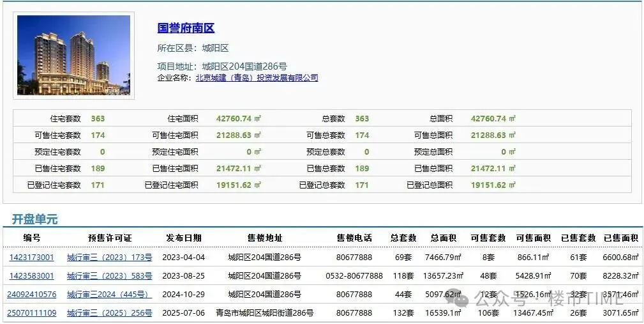Open permit 城行审三(2023)173号

coord(110,258)
